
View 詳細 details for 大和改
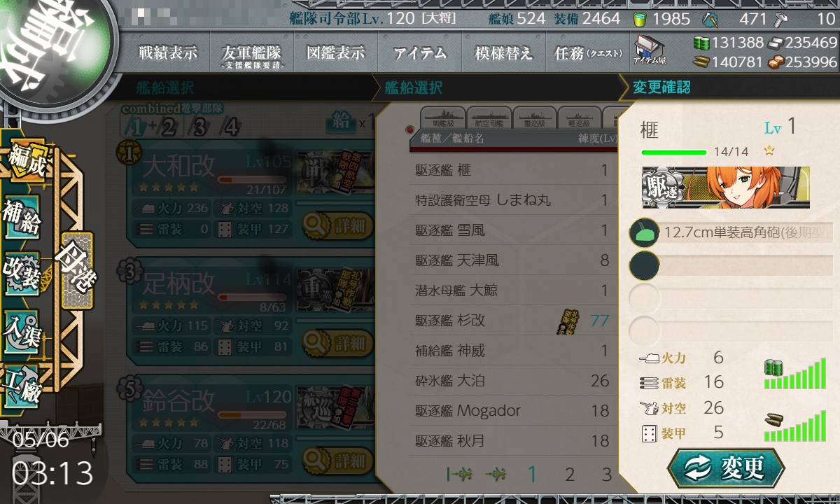coord(338,225)
